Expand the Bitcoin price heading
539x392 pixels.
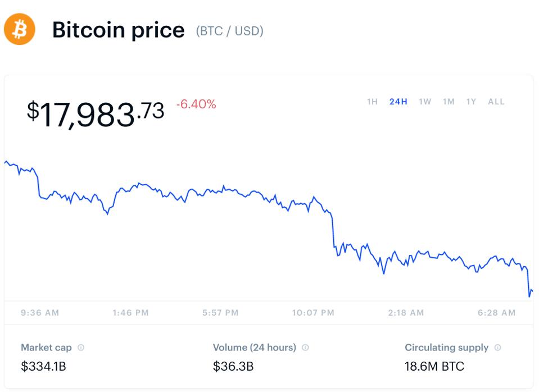(119, 30)
